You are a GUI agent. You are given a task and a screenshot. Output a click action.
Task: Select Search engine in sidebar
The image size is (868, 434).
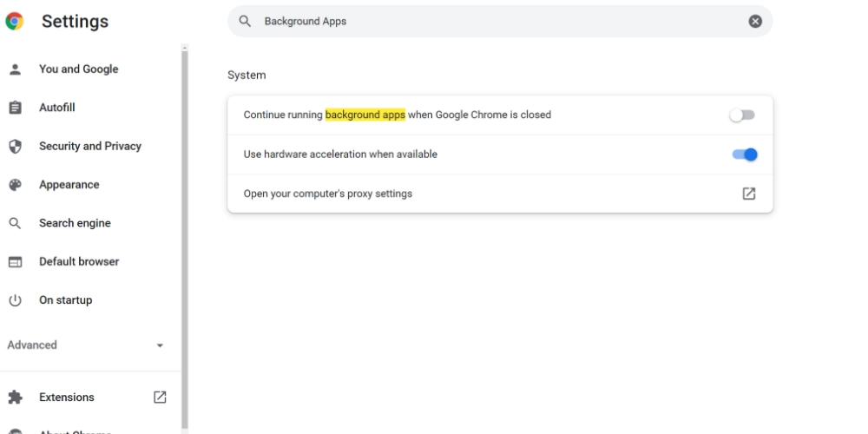tap(75, 223)
